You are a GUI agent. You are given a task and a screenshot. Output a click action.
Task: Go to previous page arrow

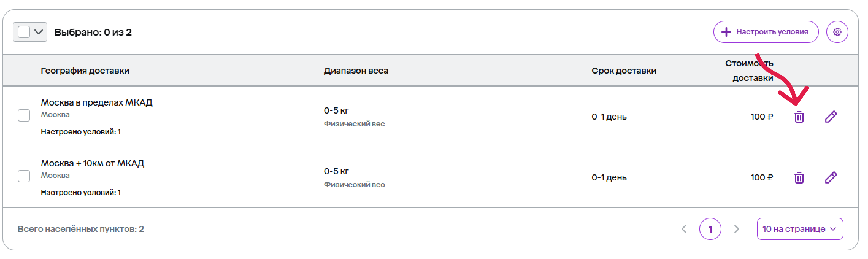(684, 229)
